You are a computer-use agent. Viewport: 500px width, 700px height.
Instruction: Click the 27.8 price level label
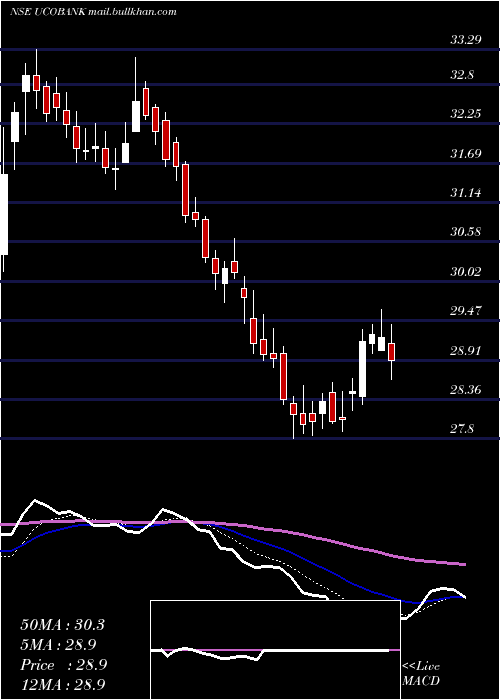(462, 429)
